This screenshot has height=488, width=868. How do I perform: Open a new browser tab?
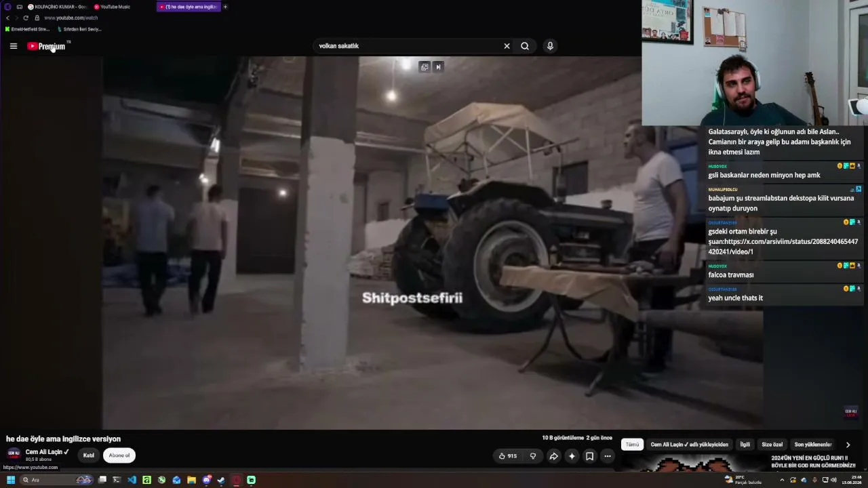pyautogui.click(x=225, y=7)
